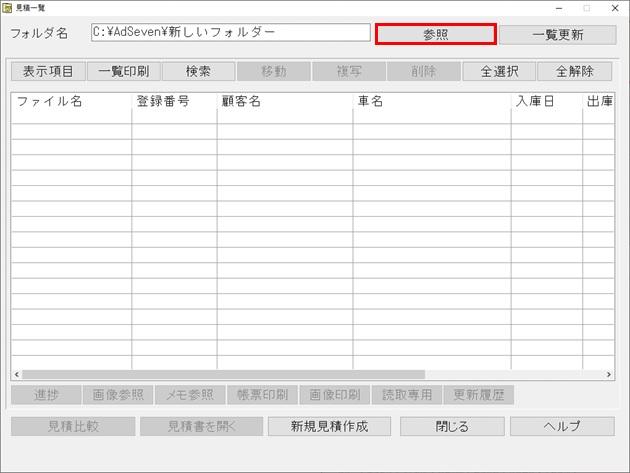The width and height of the screenshot is (630, 473).
Task: Click the greyed 更新履歴 button
Action: tap(479, 395)
